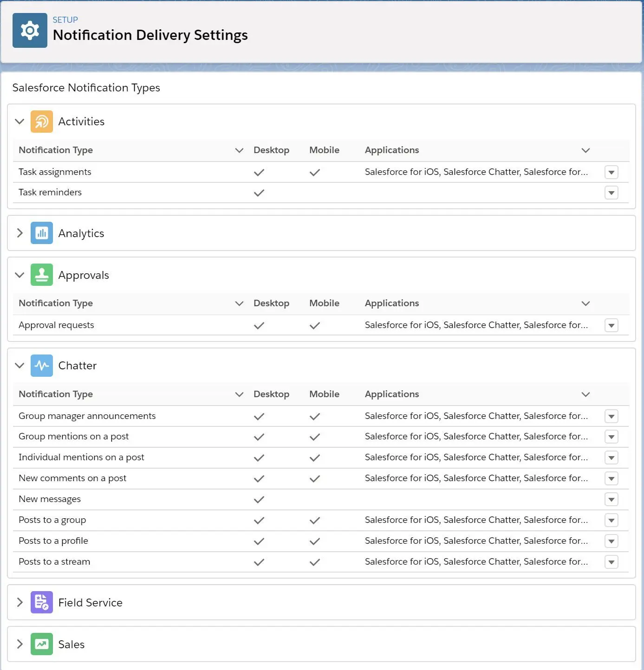Click the Approvals stamp icon

coord(42,275)
